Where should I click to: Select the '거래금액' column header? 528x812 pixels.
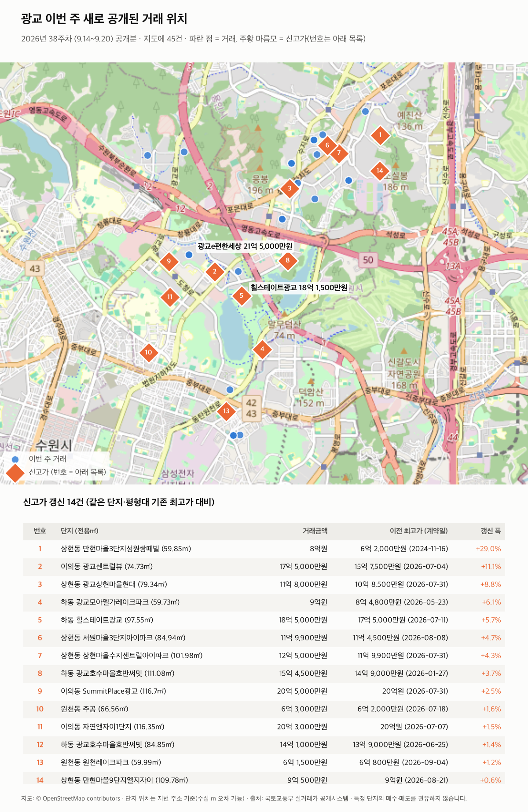click(x=315, y=531)
